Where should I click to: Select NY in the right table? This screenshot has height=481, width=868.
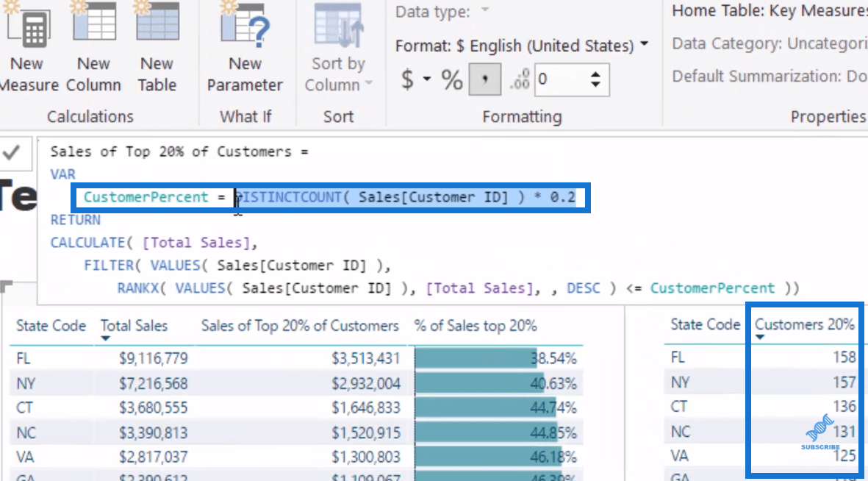coord(680,382)
